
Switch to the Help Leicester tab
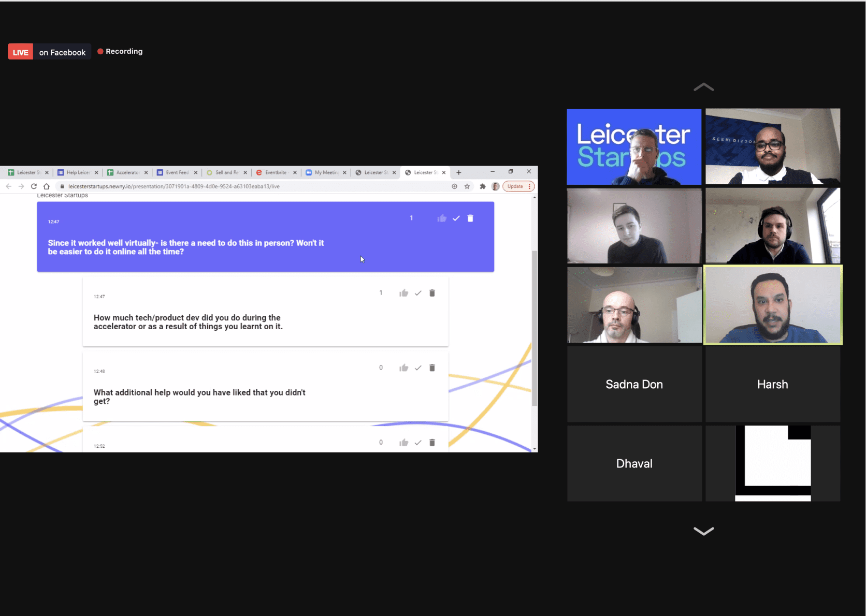[x=78, y=172]
